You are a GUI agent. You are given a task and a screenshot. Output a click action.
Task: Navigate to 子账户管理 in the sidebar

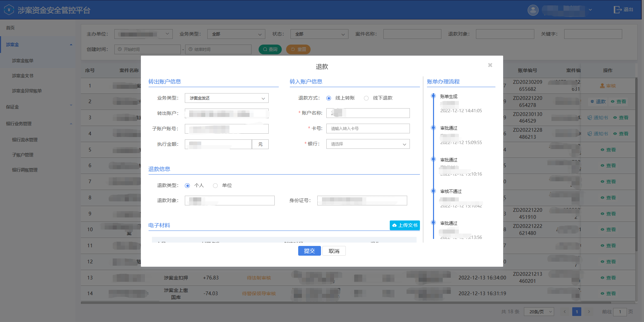[x=23, y=154]
